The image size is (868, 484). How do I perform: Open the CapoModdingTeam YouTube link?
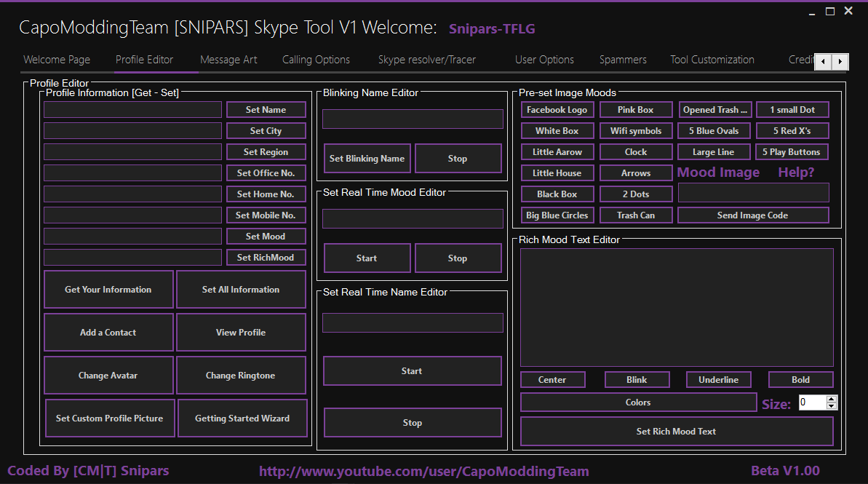point(424,472)
